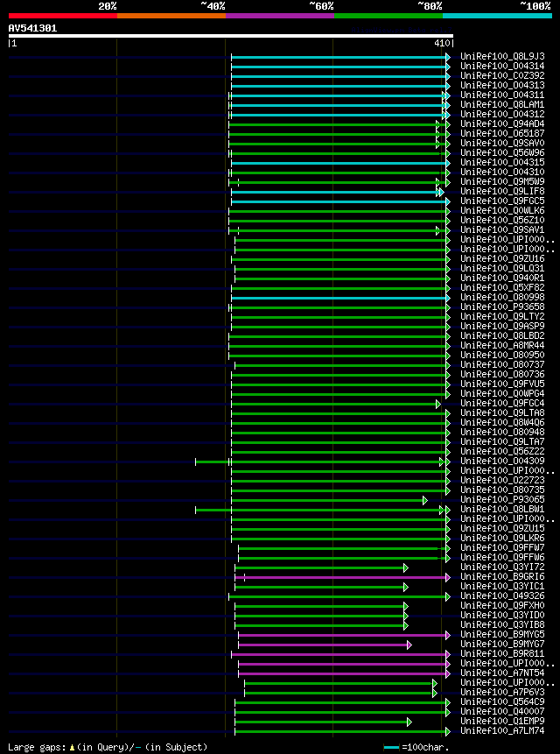Screen dimensions: 560x754
Task: Select the UniRef100_Q8LBW1 label
Action: pyautogui.click(x=502, y=509)
